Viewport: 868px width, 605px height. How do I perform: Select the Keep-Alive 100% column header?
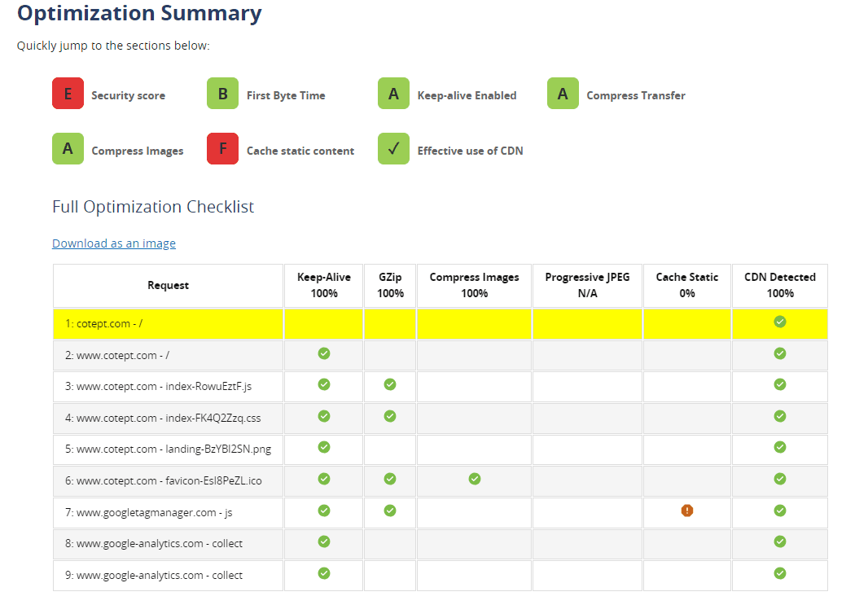tap(324, 285)
